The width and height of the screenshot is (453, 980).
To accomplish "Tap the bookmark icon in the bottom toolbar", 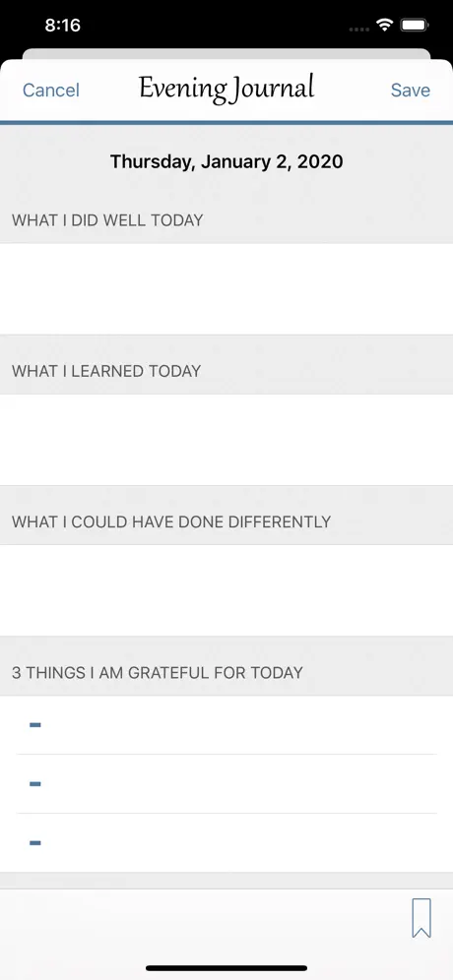I will tap(421, 918).
